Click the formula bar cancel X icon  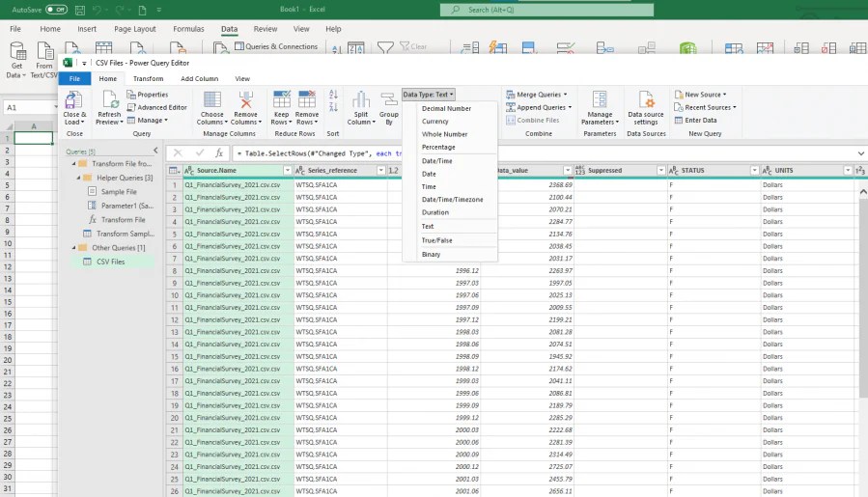[x=178, y=152]
